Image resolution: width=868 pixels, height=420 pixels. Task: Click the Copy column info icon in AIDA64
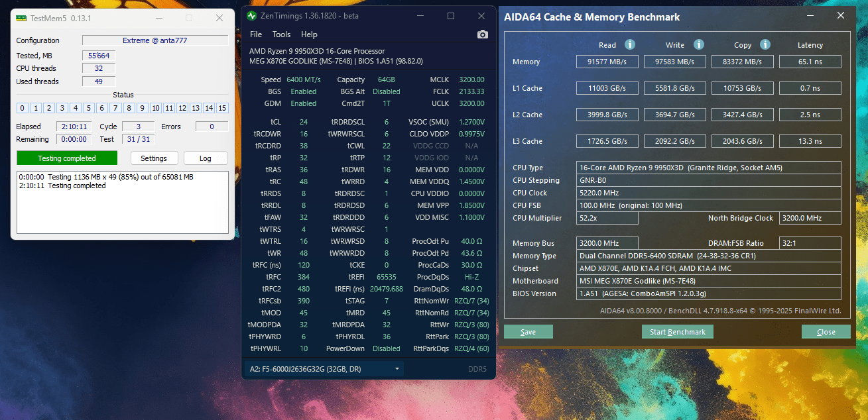click(765, 44)
